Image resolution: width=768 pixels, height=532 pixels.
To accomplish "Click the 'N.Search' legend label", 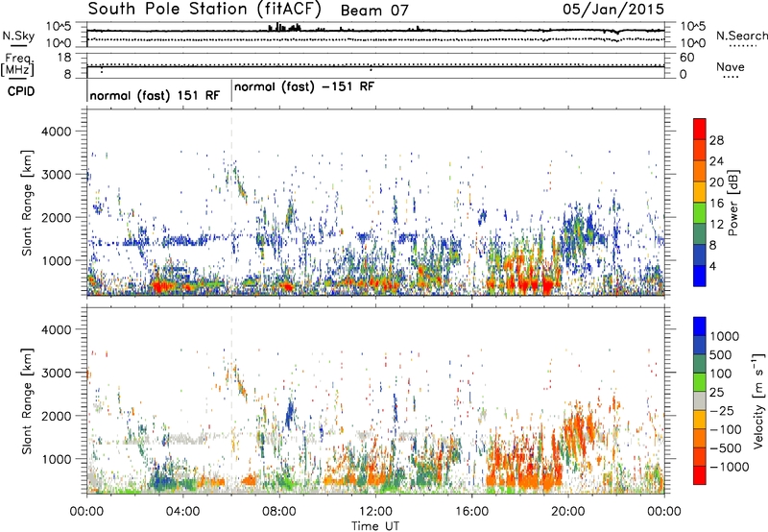I will (741, 36).
